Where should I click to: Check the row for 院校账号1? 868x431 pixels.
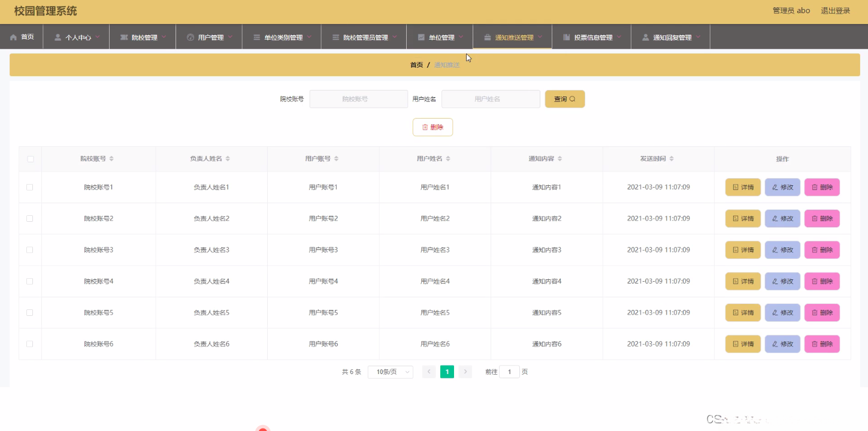point(30,188)
